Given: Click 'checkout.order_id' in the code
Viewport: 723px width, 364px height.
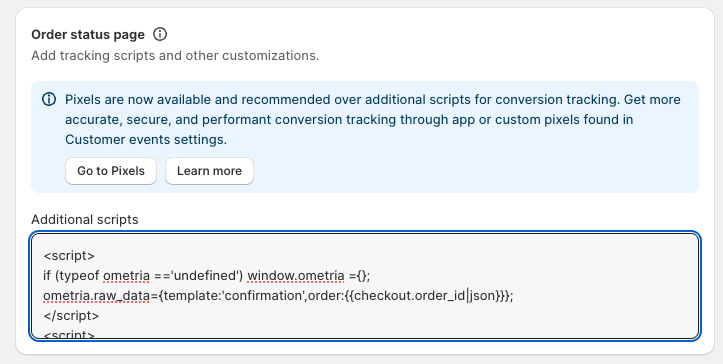Looking at the screenshot, I should [x=409, y=296].
